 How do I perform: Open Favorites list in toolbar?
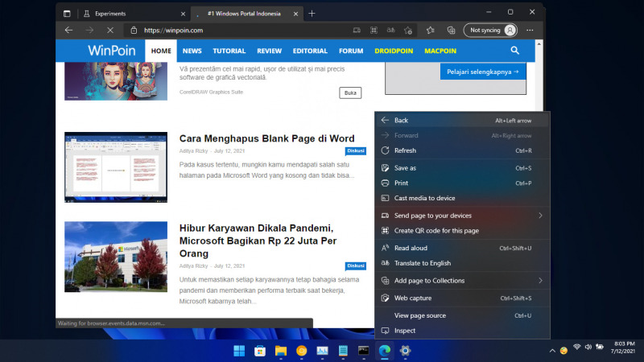[430, 30]
